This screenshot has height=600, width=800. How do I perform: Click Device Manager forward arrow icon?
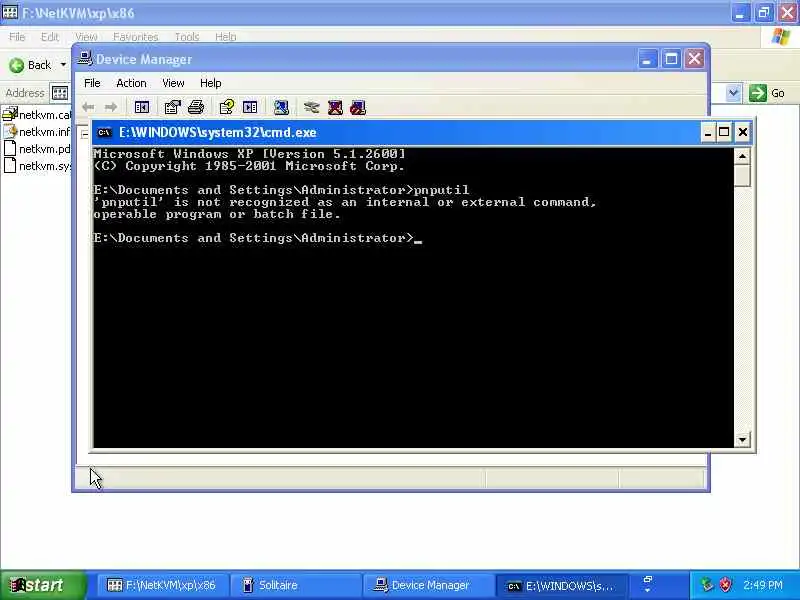(x=111, y=107)
